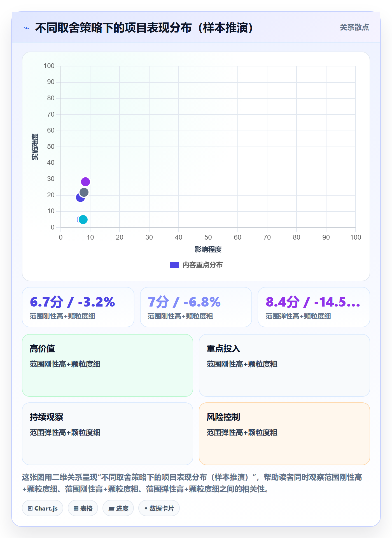This screenshot has height=538, width=392.
Task: Select the cyan scatter point near 5
Action: (83, 220)
